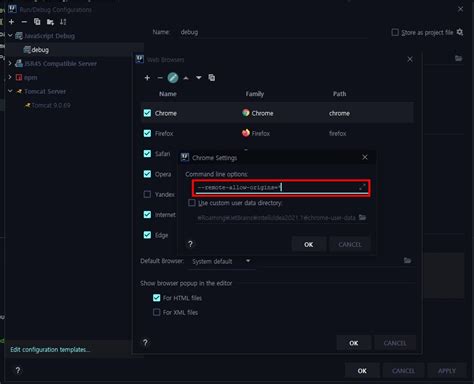Collapse Tomcat Server tree node
474x384 pixels.
coord(10,91)
